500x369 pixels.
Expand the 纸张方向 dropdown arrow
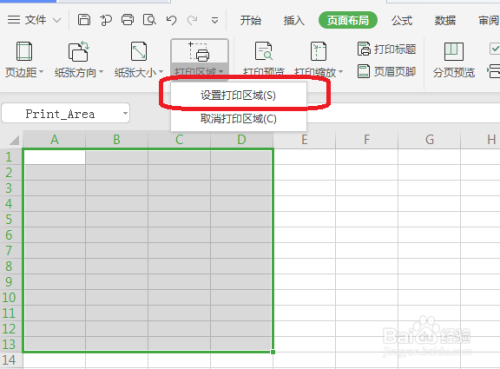point(101,72)
